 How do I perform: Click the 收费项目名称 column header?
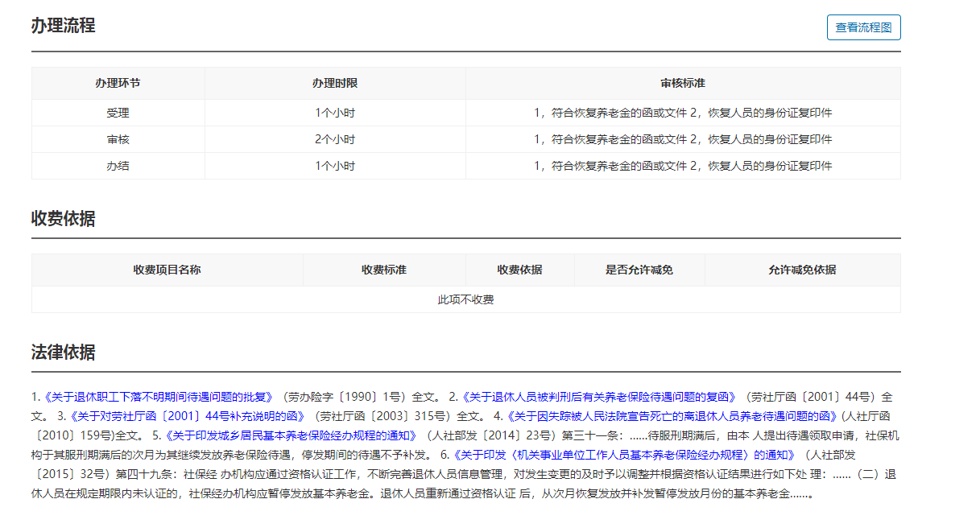(167, 270)
